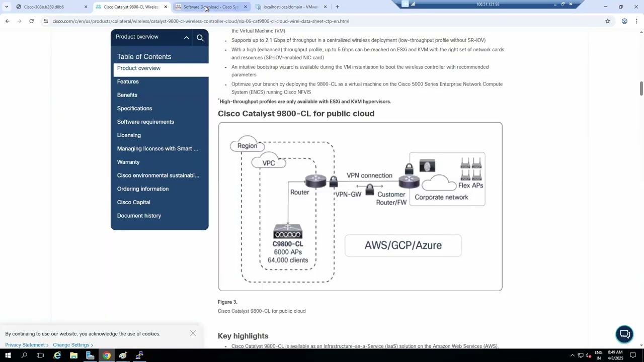Open File Explorer from taskbar
The image size is (644, 362).
(73, 355)
